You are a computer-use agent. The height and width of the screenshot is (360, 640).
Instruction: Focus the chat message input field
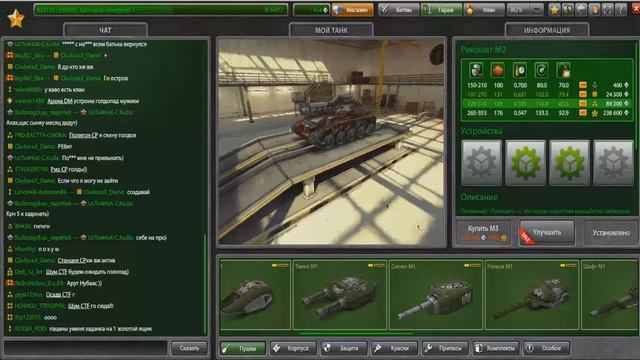85,348
